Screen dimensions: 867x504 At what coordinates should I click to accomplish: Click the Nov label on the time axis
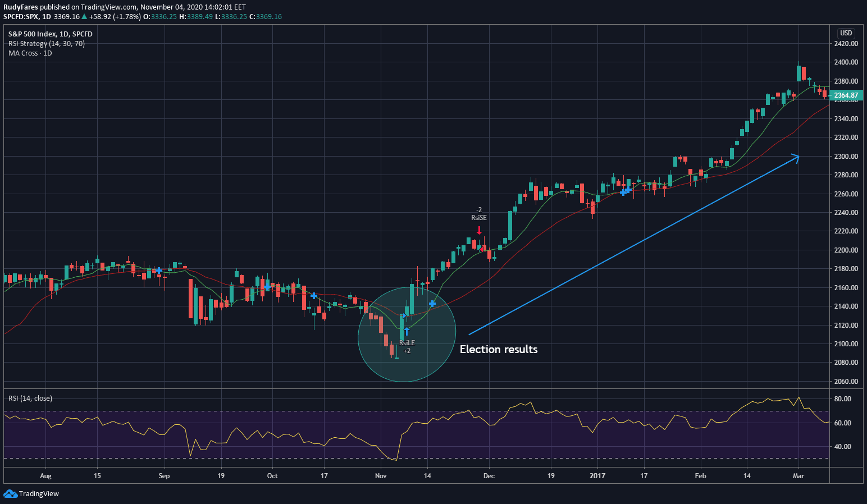click(381, 476)
